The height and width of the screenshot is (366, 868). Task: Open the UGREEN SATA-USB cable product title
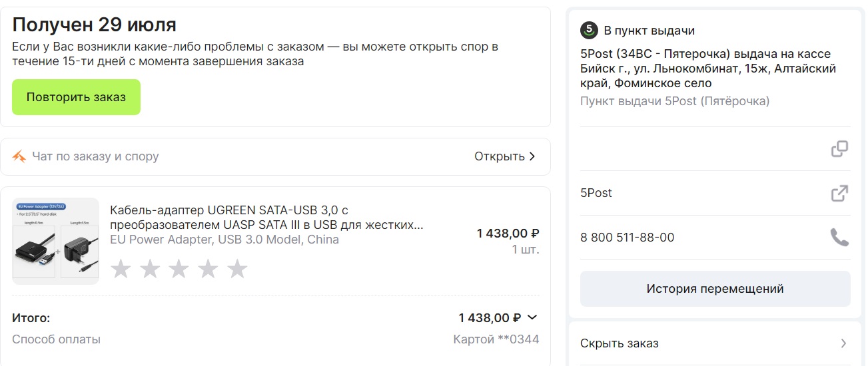(266, 218)
